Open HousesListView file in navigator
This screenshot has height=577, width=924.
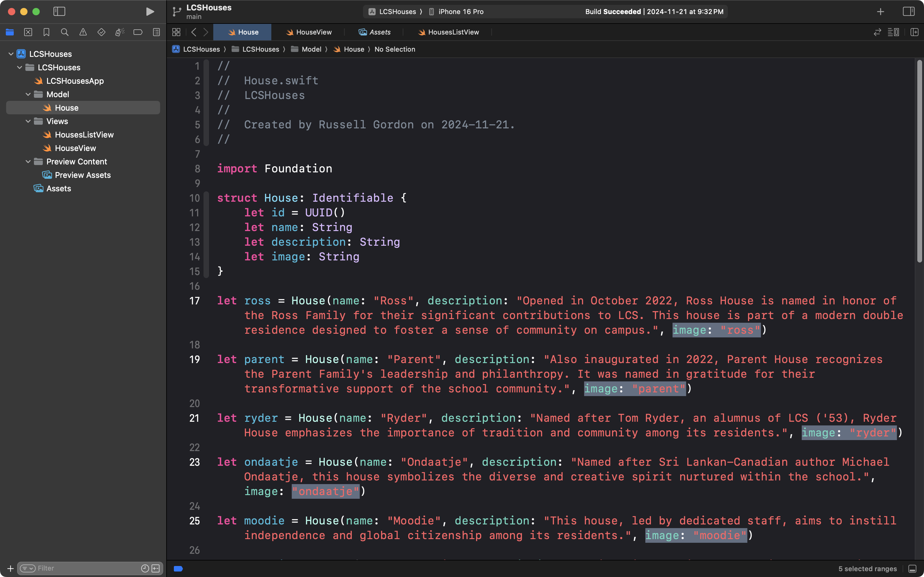tap(84, 134)
